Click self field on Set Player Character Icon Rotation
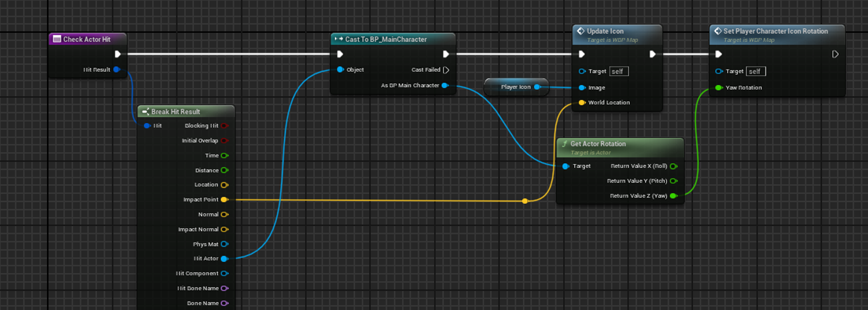 [x=755, y=71]
